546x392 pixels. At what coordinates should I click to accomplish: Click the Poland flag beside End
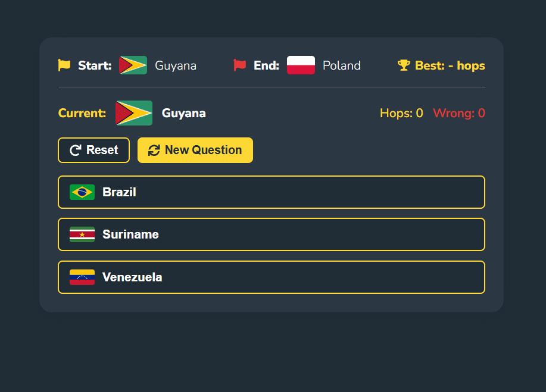click(x=301, y=65)
